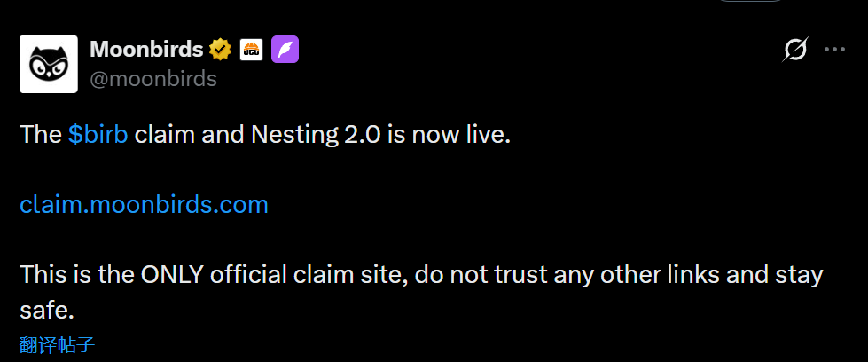Click the purple feather badge icon
This screenshot has width=868, height=362.
(x=285, y=50)
